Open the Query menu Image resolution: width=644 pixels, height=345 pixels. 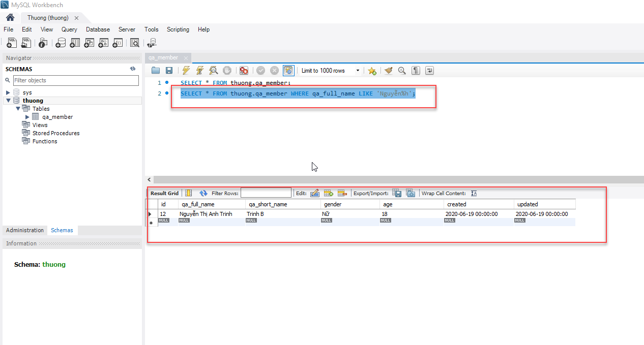click(x=69, y=29)
